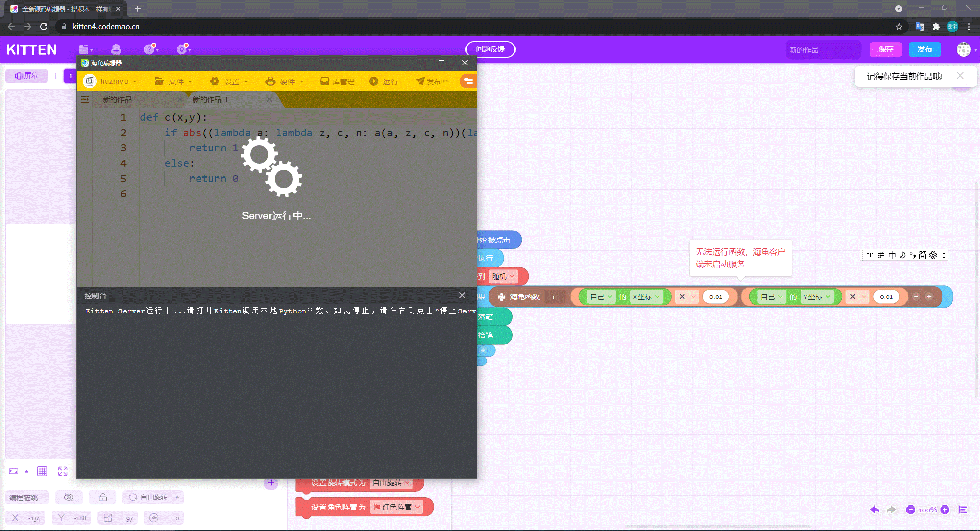Close the 新的作品-1 tab
Viewport: 980px width, 531px height.
269,99
